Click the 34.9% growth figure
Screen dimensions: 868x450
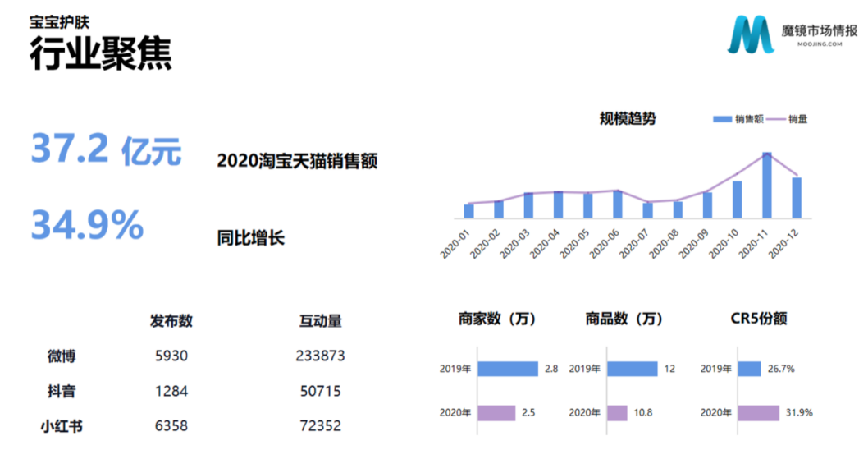coord(88,224)
